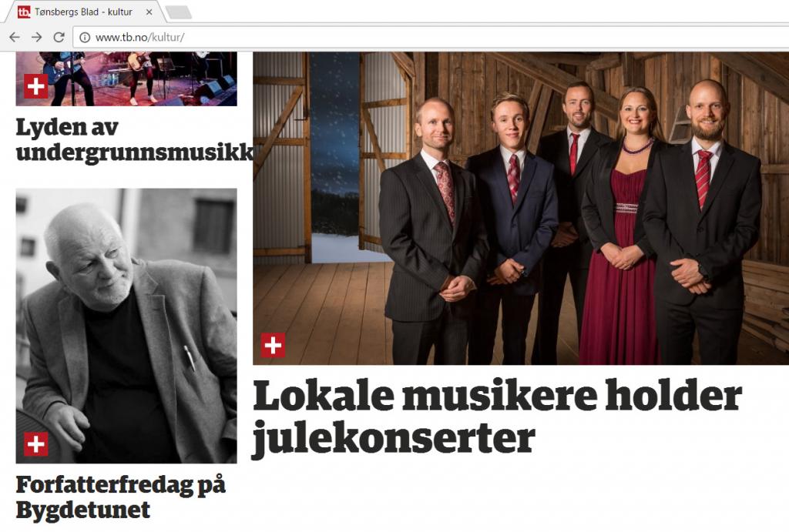This screenshot has width=789, height=532.
Task: Open the Lokale musikere holder julekonserter headline
Action: coord(497,417)
